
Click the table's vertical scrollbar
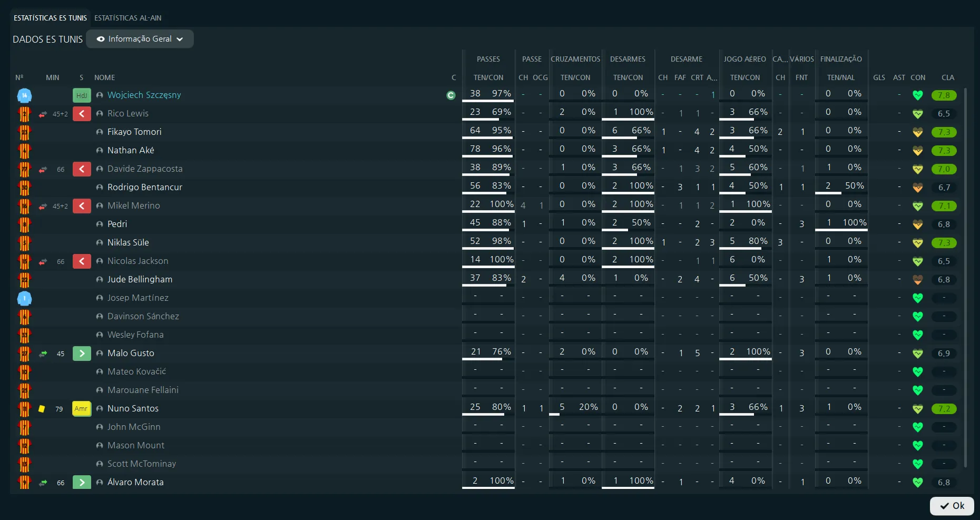click(x=965, y=278)
